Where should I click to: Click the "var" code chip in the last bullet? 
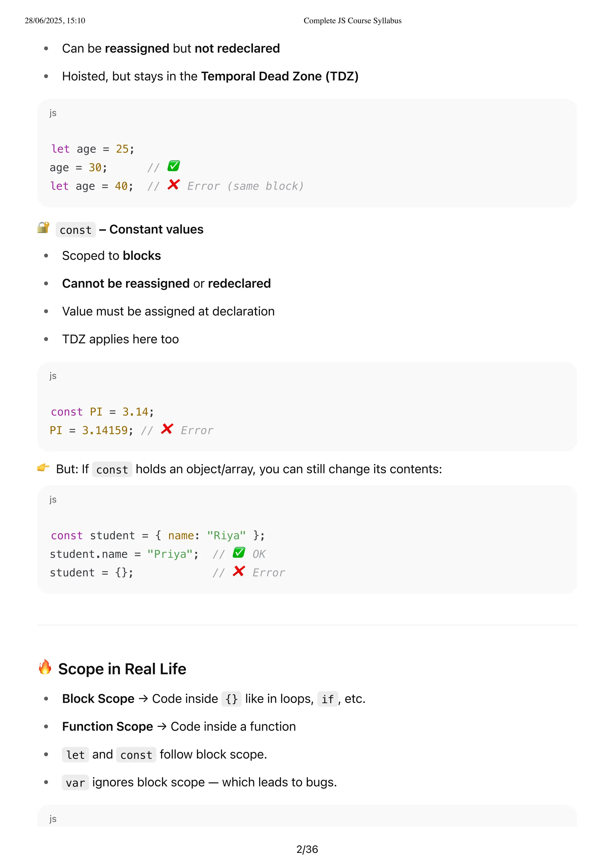point(75,783)
